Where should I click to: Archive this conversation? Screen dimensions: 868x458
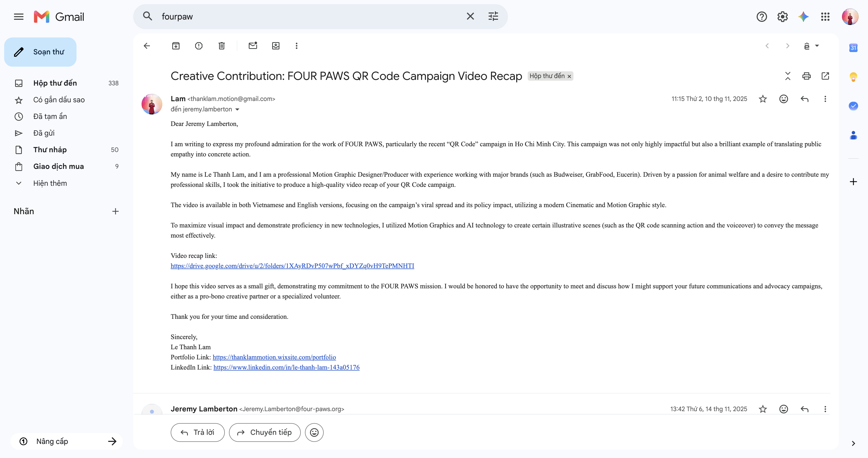[176, 46]
